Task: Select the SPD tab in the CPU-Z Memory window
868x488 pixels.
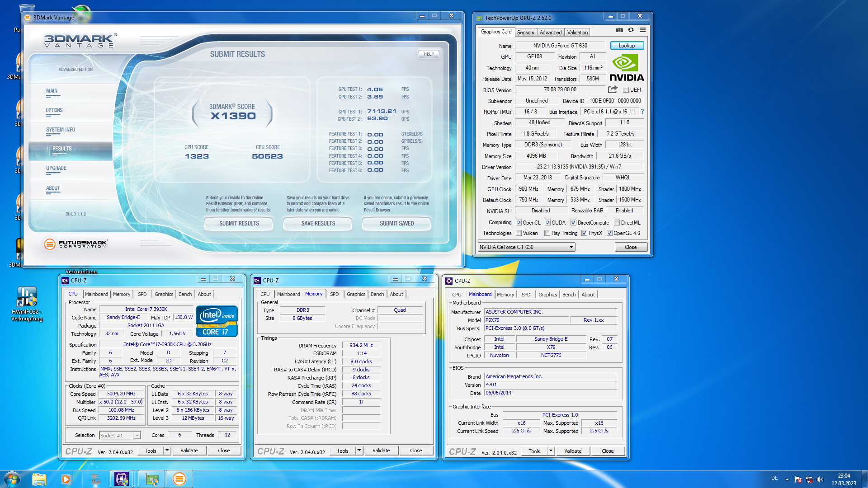Action: coord(334,294)
